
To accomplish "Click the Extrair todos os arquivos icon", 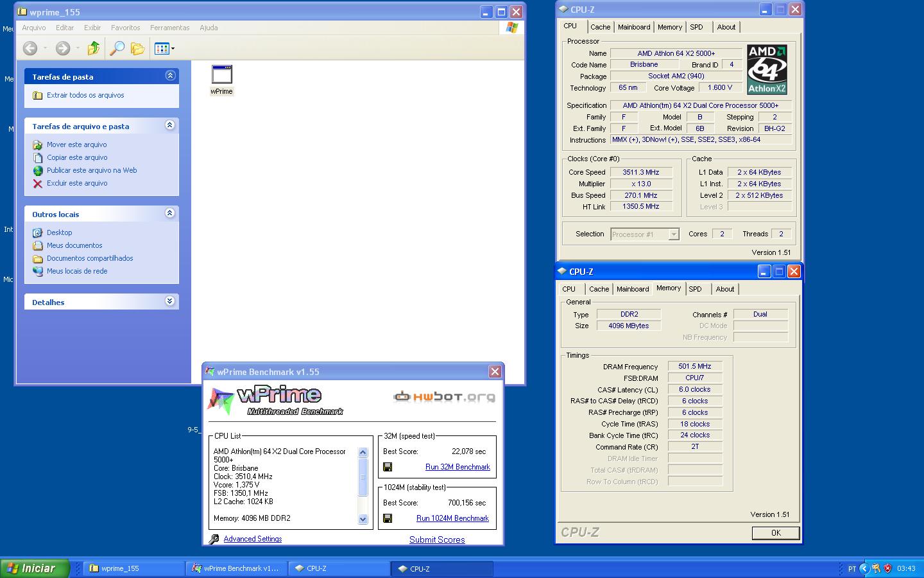I will click(37, 95).
